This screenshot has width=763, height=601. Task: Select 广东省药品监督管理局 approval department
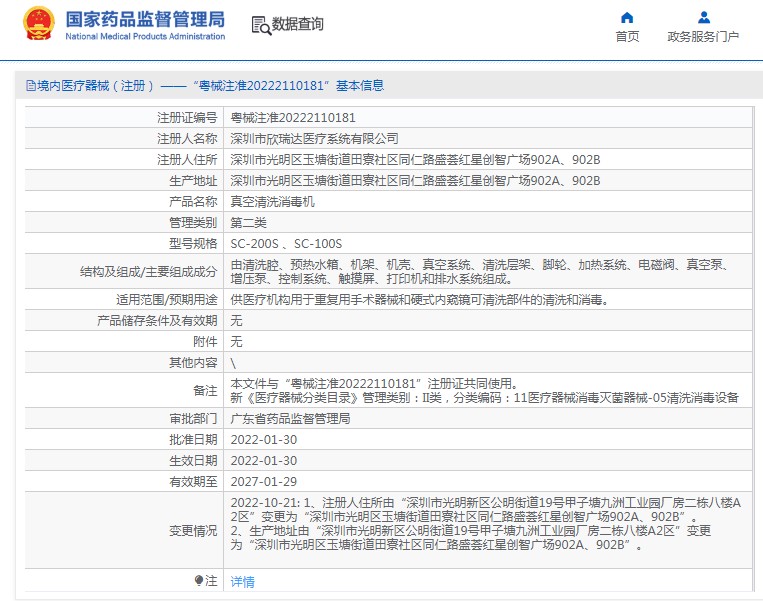[x=290, y=419]
